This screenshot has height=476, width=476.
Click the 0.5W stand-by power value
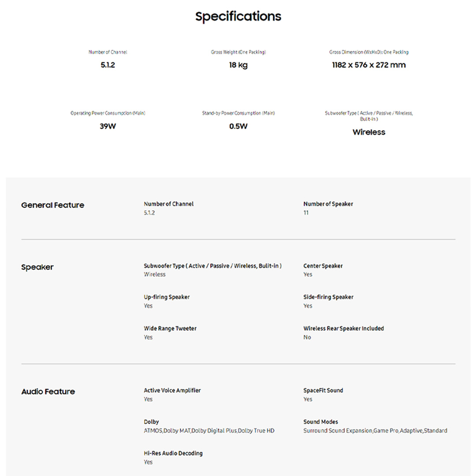click(238, 126)
